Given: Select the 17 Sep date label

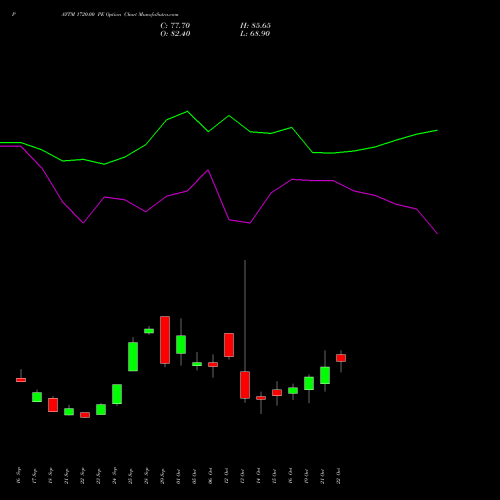Looking at the screenshot, I should tap(34, 476).
